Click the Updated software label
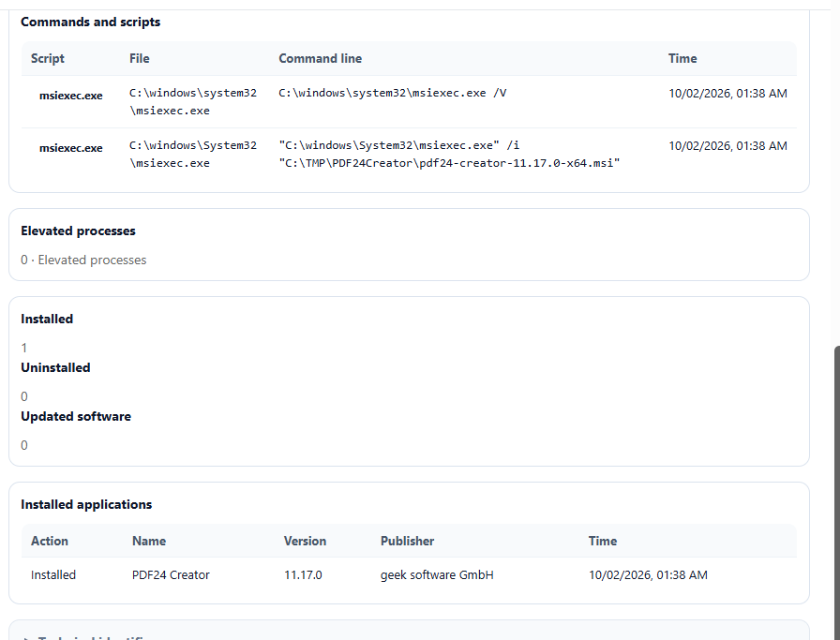The width and height of the screenshot is (840, 640). pyautogui.click(x=76, y=416)
